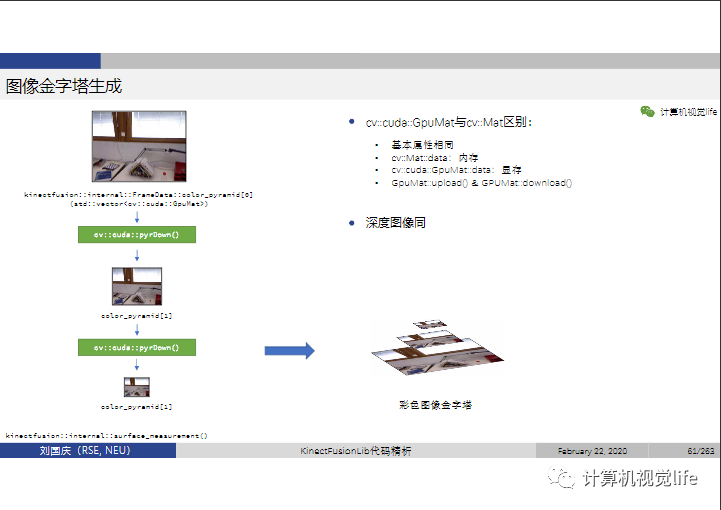Click the author footer 刘国庆 (RSE, NEU)
Image resolution: width=721 pixels, height=510 pixels.
85,451
